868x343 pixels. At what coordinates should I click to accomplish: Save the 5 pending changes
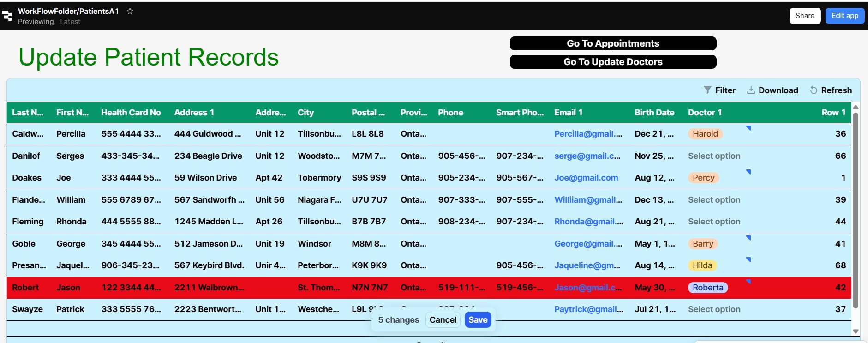(x=478, y=320)
